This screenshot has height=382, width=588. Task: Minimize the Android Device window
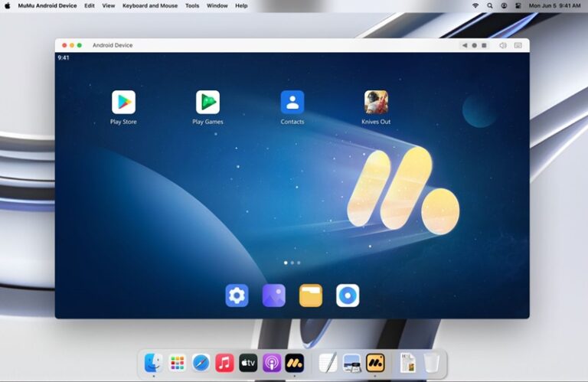[x=72, y=45]
